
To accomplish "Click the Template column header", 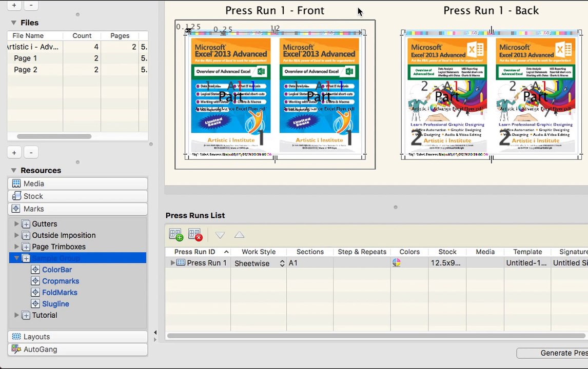I will pos(527,252).
